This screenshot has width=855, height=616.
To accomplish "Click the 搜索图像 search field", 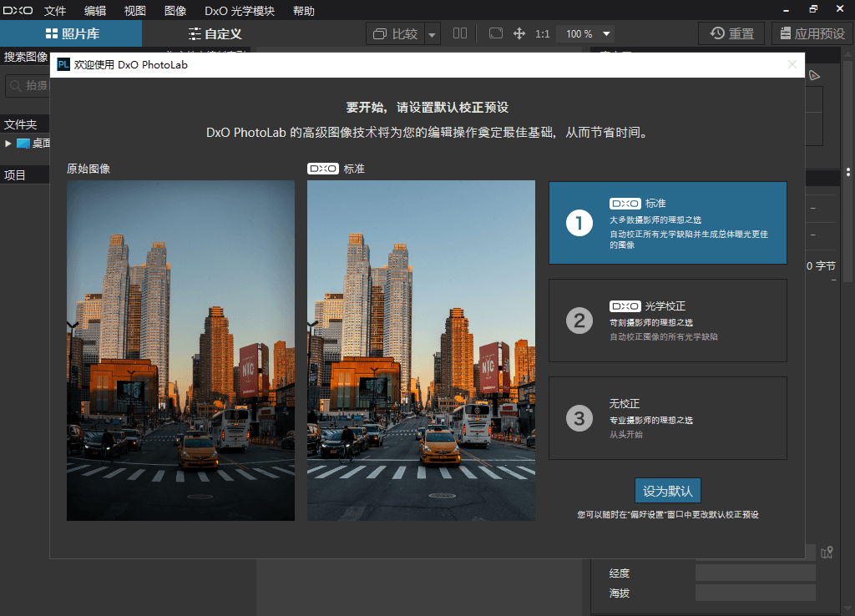I will click(x=28, y=86).
